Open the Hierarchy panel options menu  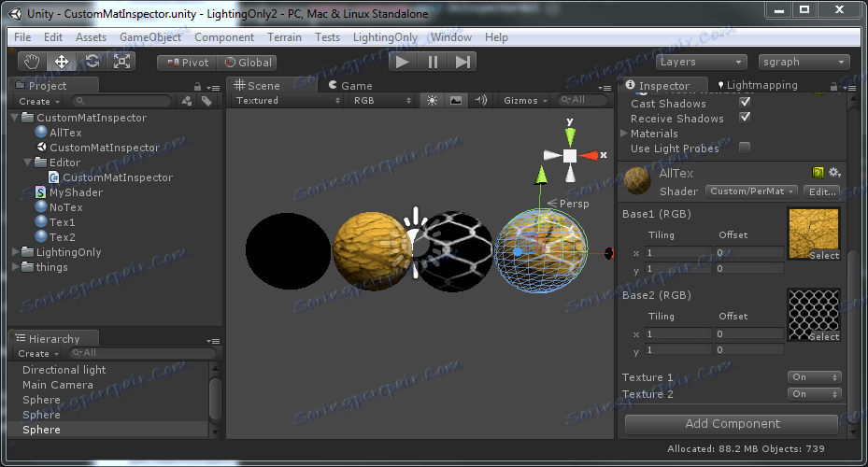point(213,341)
